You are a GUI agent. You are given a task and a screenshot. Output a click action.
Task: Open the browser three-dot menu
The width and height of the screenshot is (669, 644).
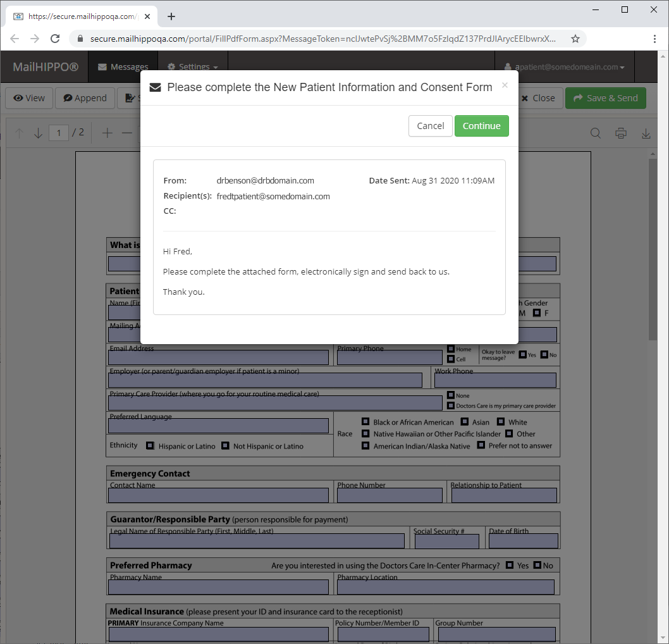(x=654, y=39)
